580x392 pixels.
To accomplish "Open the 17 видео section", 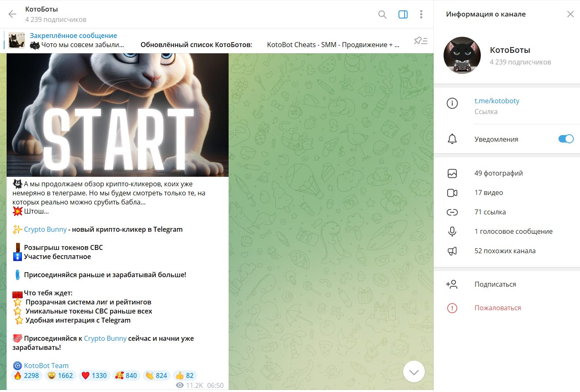I will [488, 192].
